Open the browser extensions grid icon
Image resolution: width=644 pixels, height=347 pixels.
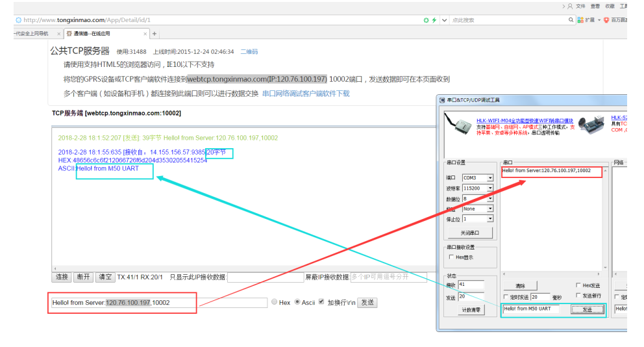pos(581,20)
